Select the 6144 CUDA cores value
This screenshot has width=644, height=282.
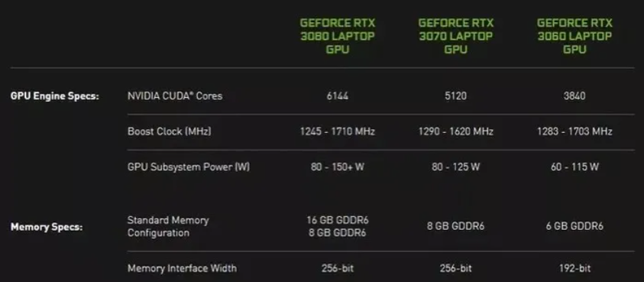pyautogui.click(x=338, y=96)
